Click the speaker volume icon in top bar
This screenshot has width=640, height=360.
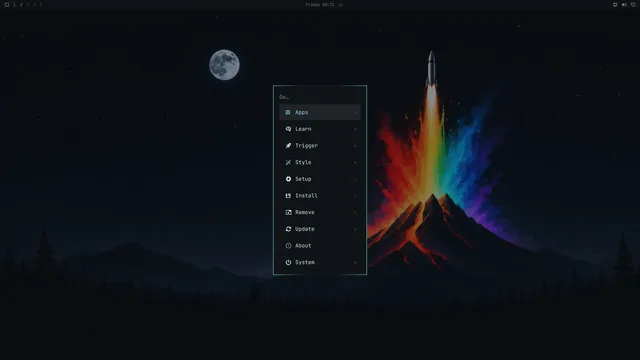pos(624,4)
